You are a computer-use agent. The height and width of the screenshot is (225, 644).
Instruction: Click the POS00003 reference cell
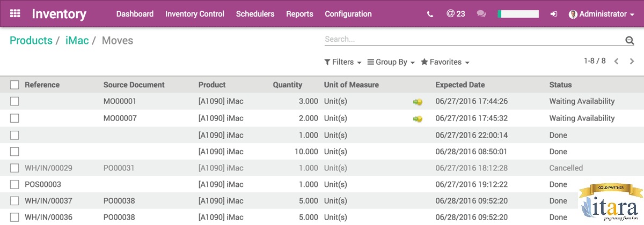coord(43,184)
